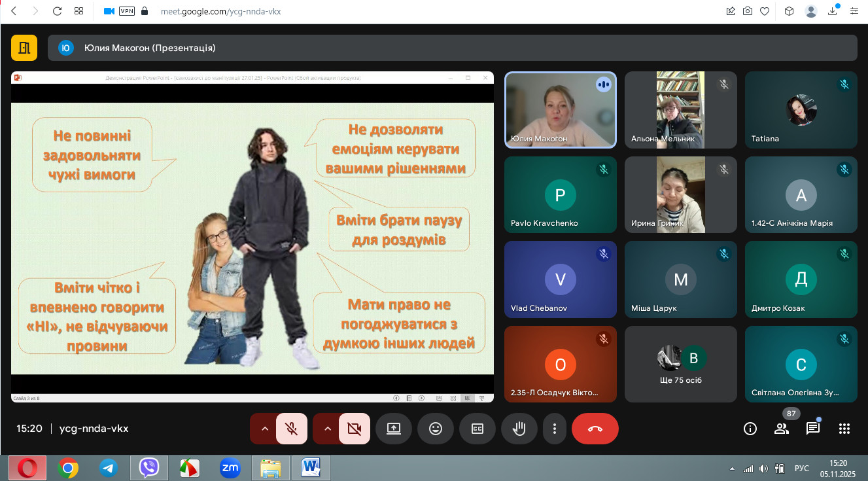Open the emoji reactions button
The width and height of the screenshot is (868, 481).
point(435,429)
